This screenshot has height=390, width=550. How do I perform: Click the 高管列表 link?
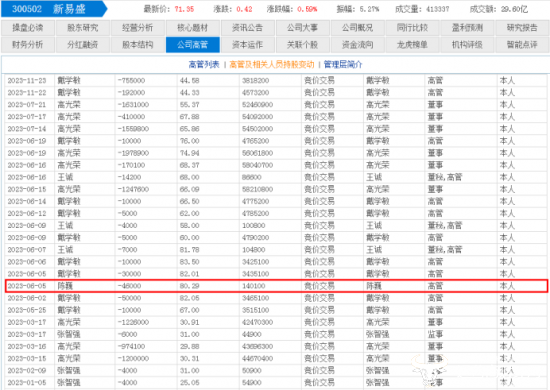coord(204,65)
